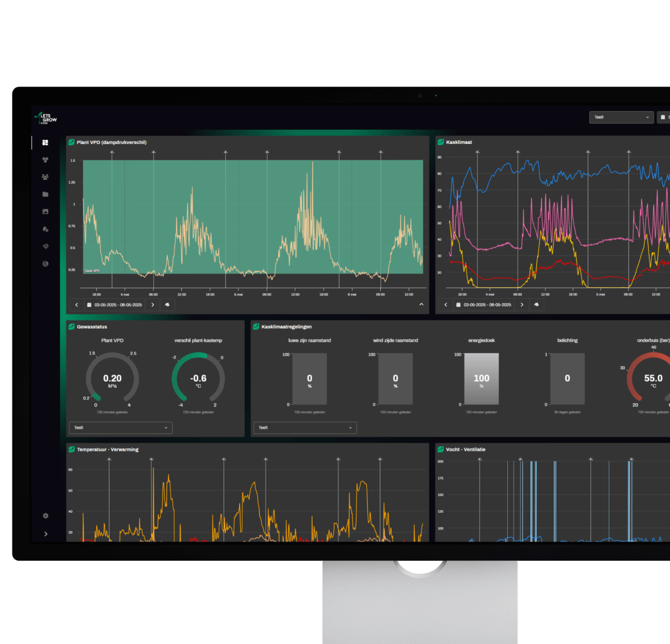
Task: Open the settings gear in sidebar
Action: point(46,516)
